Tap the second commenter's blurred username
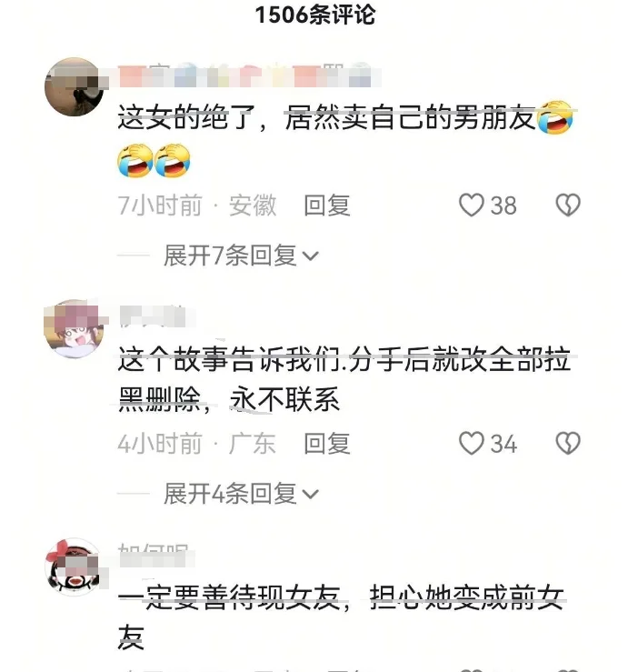Screen dimensions: 628x672 coord(157,316)
